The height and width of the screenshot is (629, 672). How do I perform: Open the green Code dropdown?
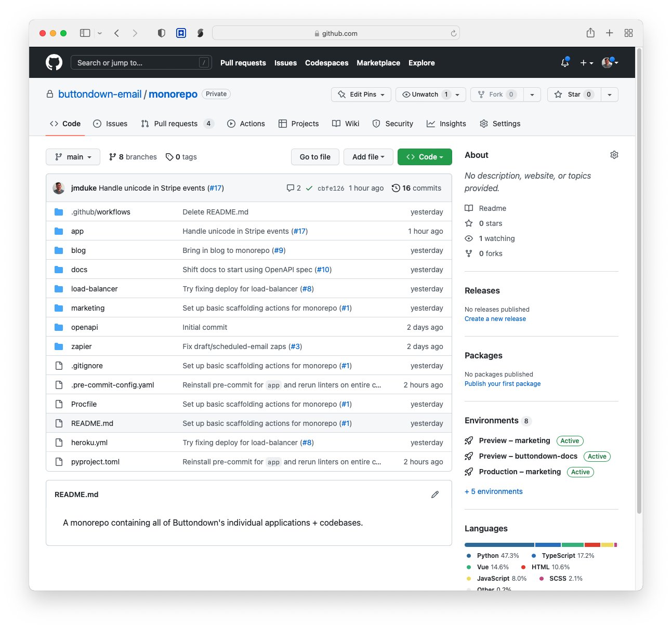click(425, 157)
